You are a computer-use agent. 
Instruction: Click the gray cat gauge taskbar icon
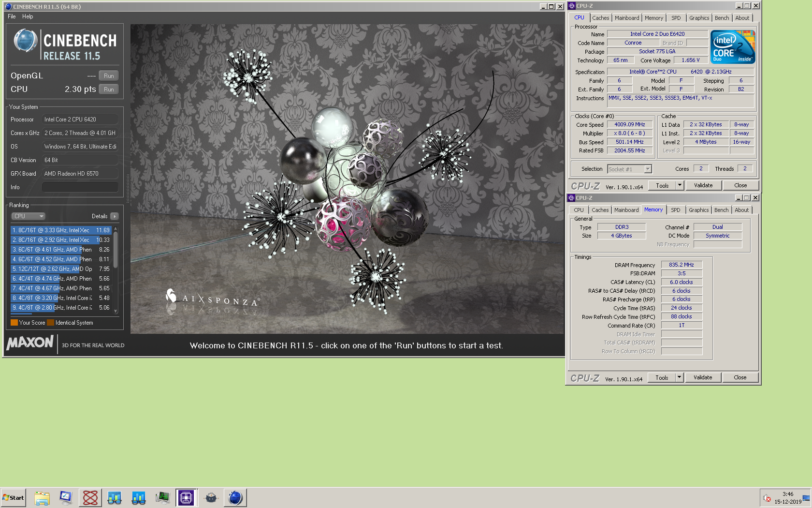pos(211,498)
